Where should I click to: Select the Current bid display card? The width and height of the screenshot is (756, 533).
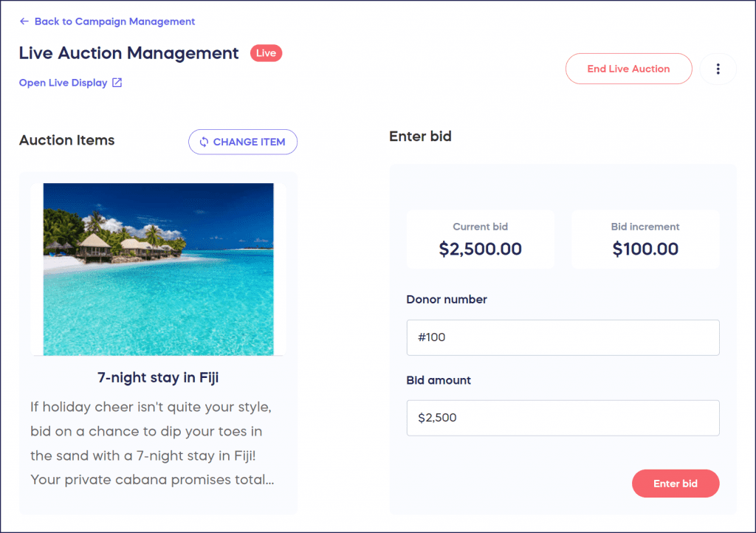click(x=480, y=238)
